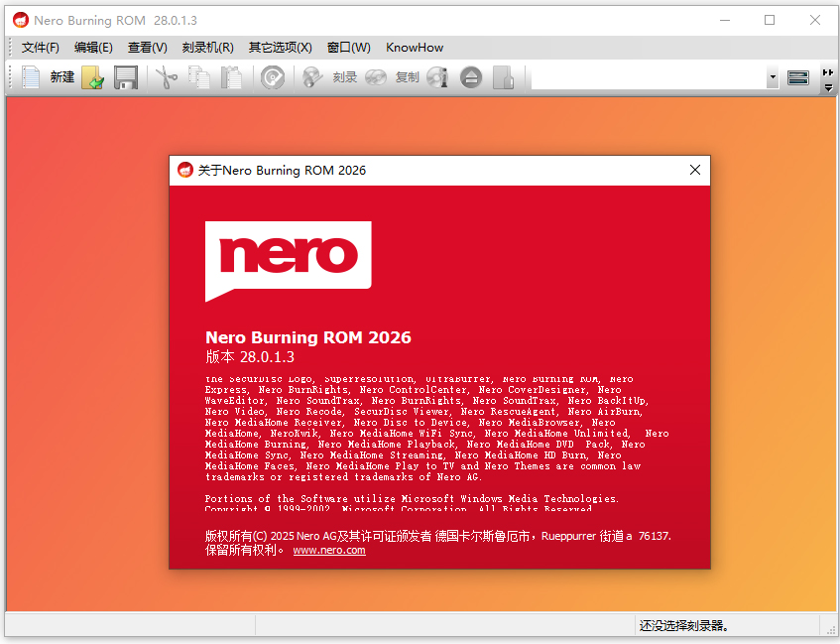Click the 还没选择刻录器 status bar message

[682, 626]
